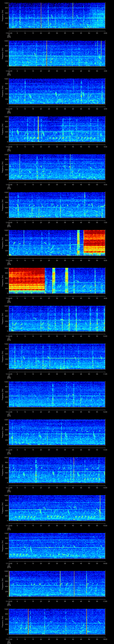Open the spectrogram panel starting at 13:03:00
The width and height of the screenshot is (114, 644).
tap(57, 91)
